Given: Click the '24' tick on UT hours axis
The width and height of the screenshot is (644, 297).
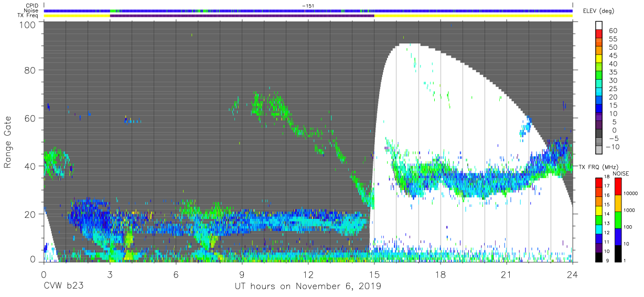Looking at the screenshot, I should click(572, 274).
